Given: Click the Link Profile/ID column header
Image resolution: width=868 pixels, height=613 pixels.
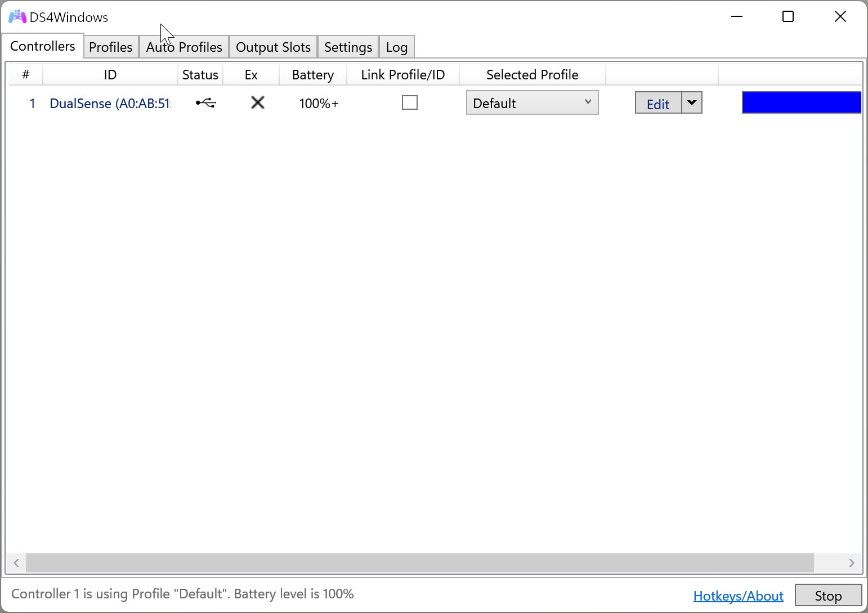Looking at the screenshot, I should coord(403,75).
